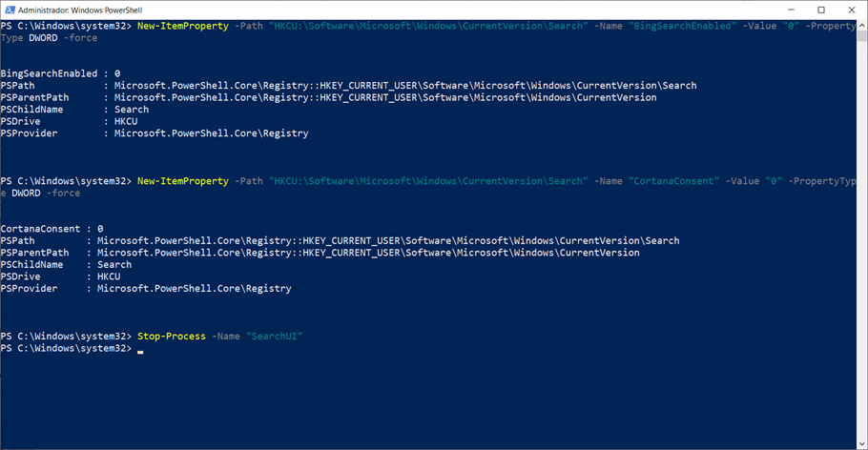This screenshot has width=868, height=450.
Task: Click the vertical scrollbar thumb
Action: pyautogui.click(x=862, y=35)
